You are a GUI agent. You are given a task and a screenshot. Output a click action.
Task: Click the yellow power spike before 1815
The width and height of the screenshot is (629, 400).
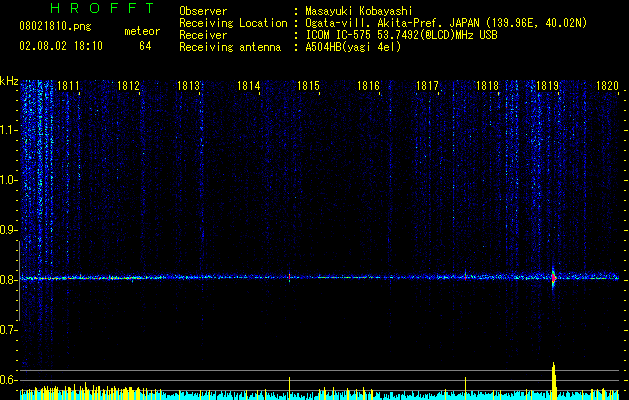point(289,388)
